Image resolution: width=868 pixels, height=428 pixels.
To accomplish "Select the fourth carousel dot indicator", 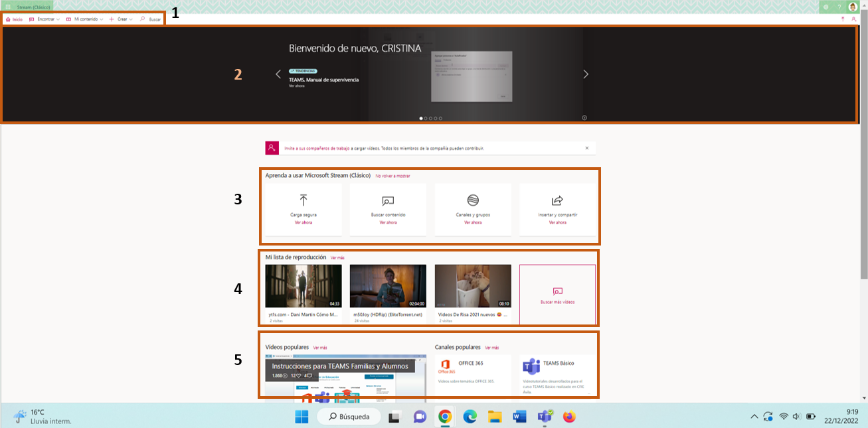I will coord(435,118).
